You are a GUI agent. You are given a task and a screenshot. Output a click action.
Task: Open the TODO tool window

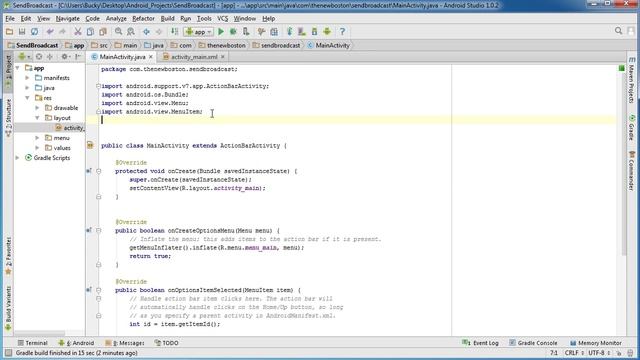click(167, 343)
